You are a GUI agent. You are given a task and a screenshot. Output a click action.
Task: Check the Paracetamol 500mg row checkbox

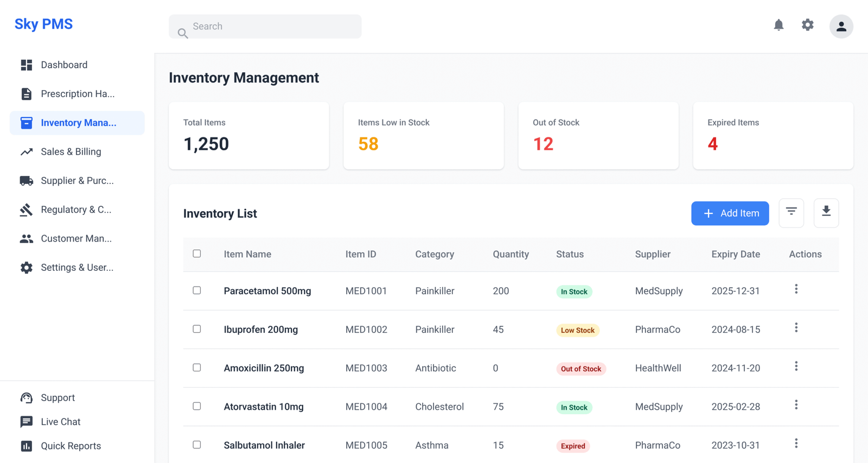(197, 290)
